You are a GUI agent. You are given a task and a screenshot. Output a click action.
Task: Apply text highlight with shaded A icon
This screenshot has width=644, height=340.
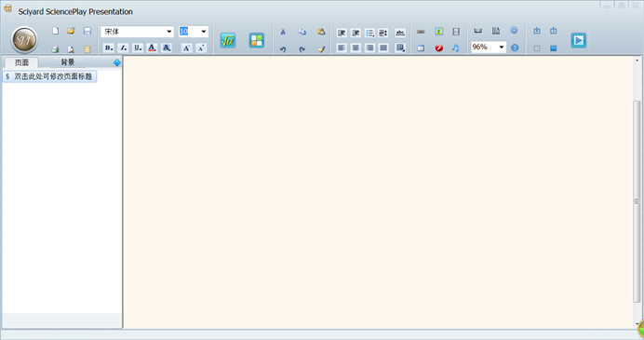(x=167, y=48)
